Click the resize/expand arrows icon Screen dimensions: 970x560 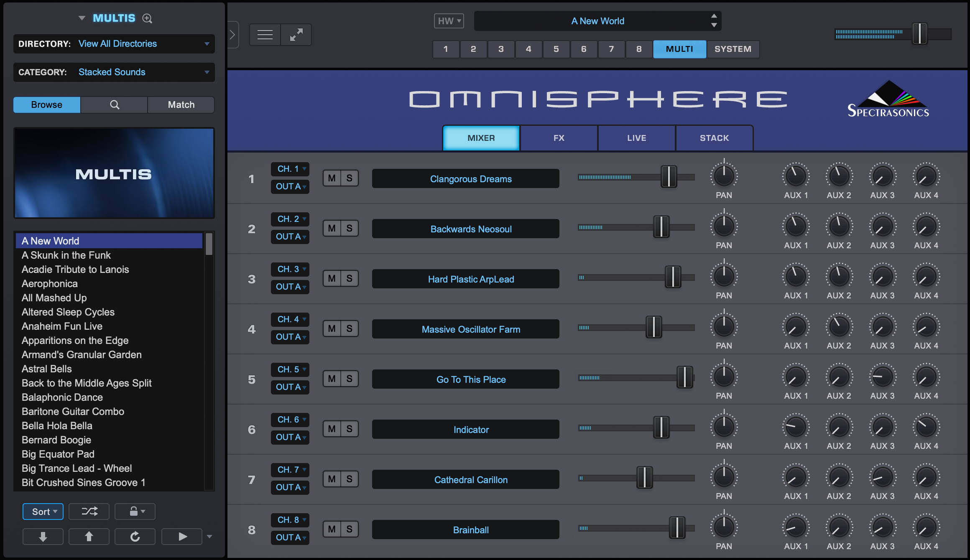pos(296,34)
